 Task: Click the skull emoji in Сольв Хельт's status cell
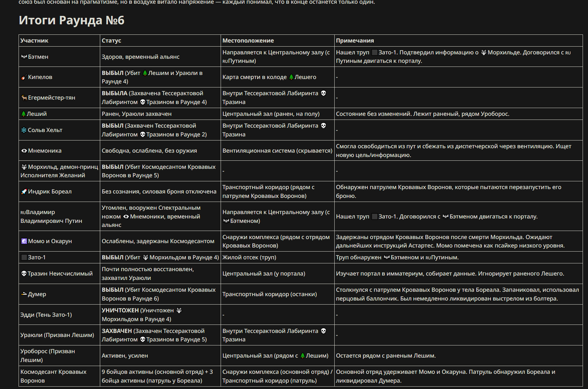(x=142, y=134)
